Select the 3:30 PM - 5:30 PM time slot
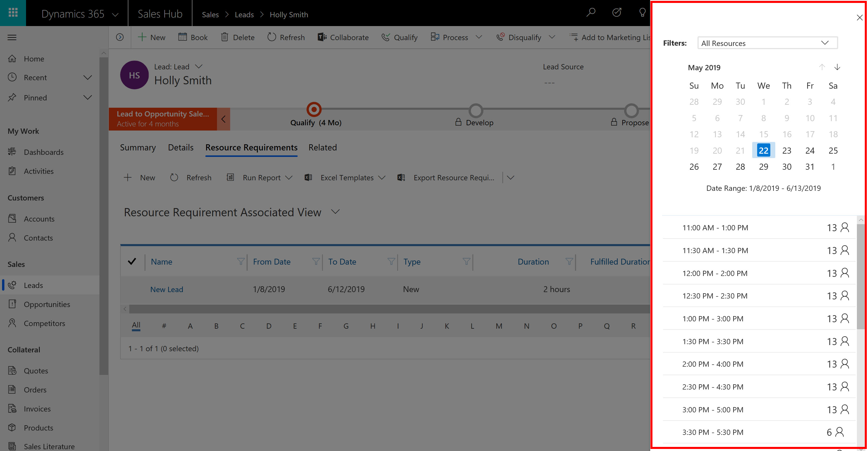 click(759, 432)
